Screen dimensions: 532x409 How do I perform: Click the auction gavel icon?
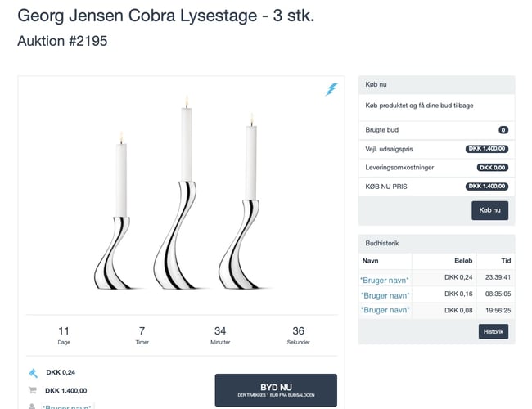pyautogui.click(x=34, y=373)
